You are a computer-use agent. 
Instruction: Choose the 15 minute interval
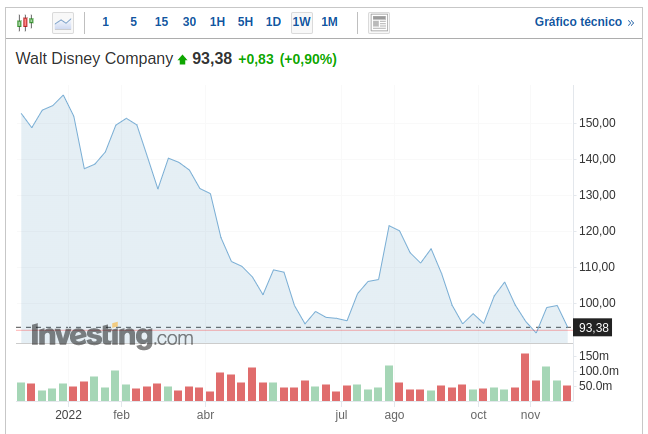point(161,22)
